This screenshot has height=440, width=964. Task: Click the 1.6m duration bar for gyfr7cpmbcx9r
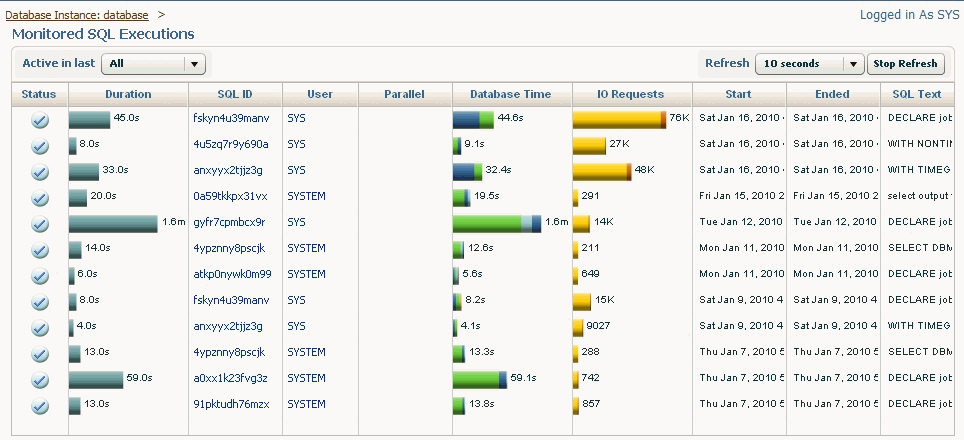click(113, 224)
